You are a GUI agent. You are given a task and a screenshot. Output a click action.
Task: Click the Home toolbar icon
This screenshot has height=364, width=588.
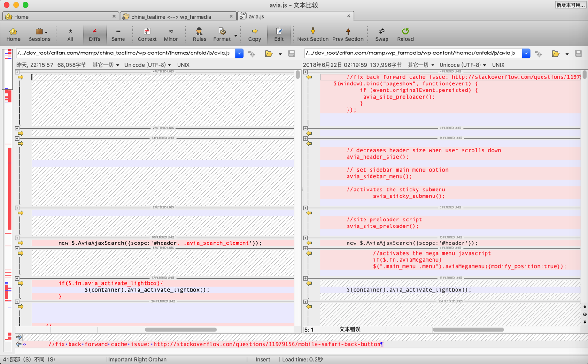[x=13, y=34]
